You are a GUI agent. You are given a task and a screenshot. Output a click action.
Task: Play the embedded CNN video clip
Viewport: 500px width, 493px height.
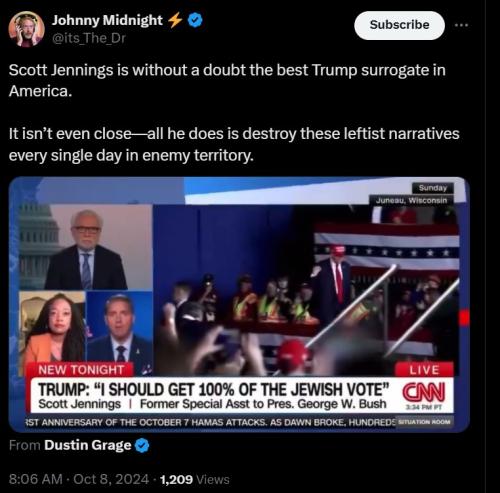[239, 304]
